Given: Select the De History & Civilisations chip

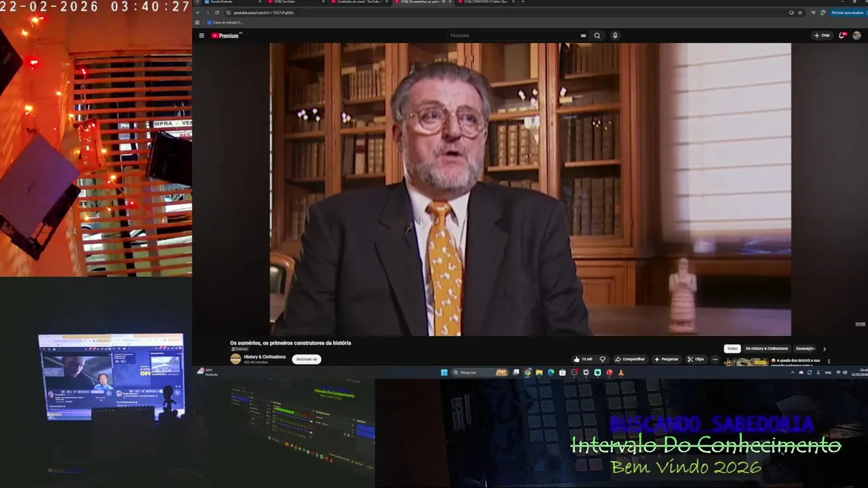Looking at the screenshot, I should (766, 348).
